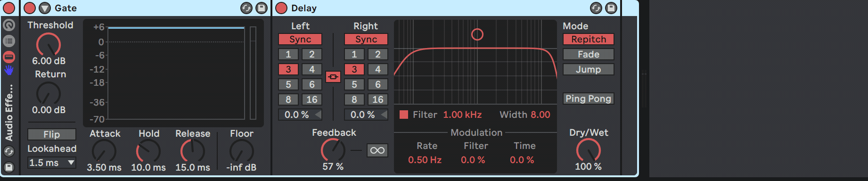Select Right delay time 4

[x=378, y=69]
